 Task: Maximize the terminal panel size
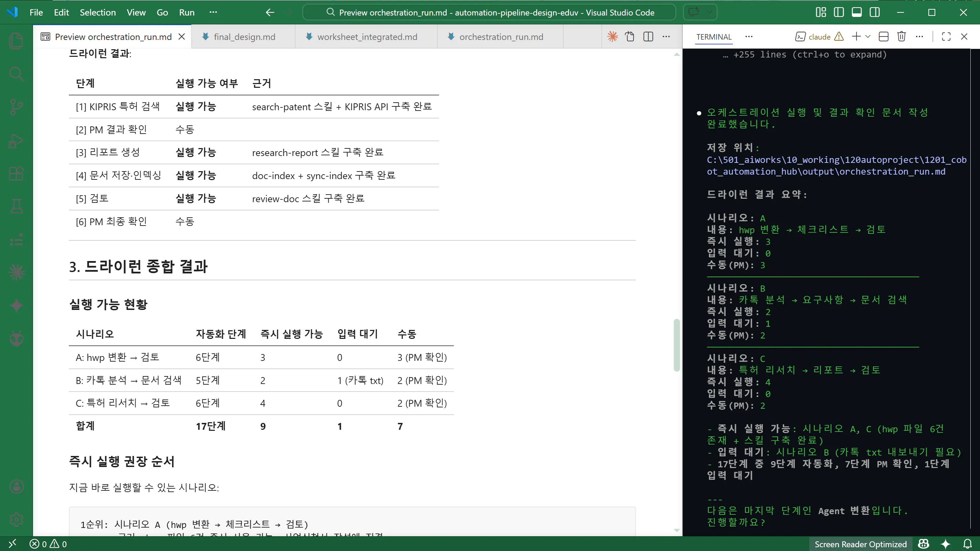pos(946,37)
